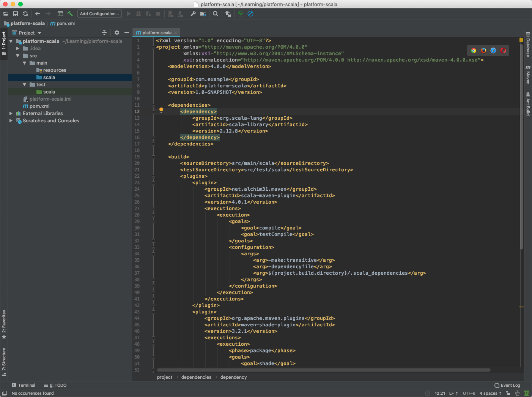Click Add Configuration button
Screen dimensions: 532x397
(x=99, y=14)
